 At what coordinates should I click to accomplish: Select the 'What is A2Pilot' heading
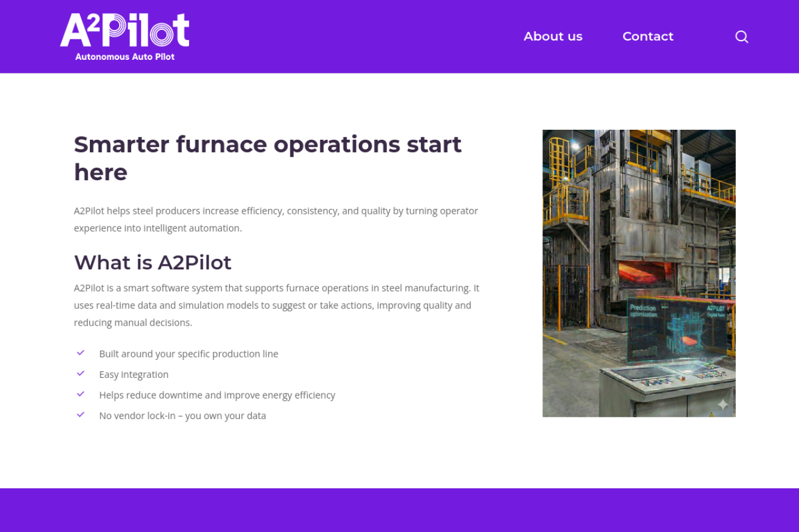152,263
